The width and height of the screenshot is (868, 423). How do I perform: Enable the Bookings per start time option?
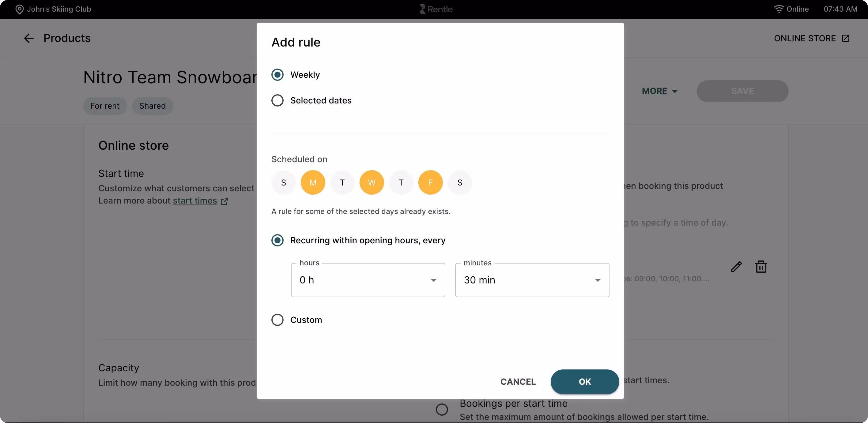(x=442, y=409)
